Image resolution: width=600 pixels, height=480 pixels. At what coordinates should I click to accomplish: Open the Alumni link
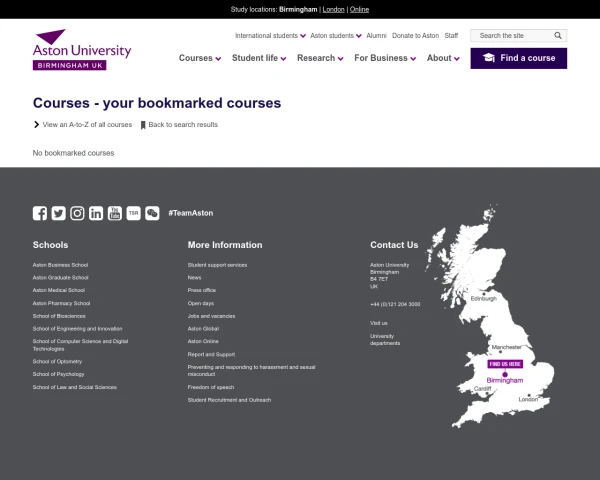point(377,36)
